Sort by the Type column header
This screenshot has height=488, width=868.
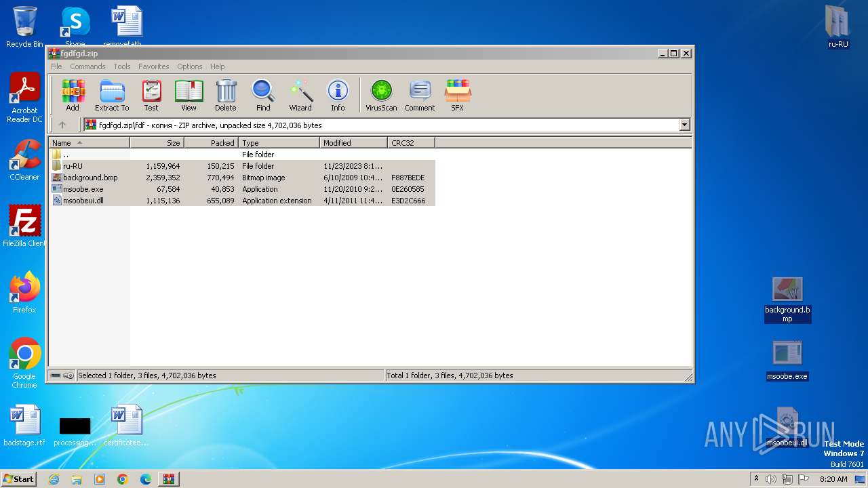pyautogui.click(x=279, y=143)
